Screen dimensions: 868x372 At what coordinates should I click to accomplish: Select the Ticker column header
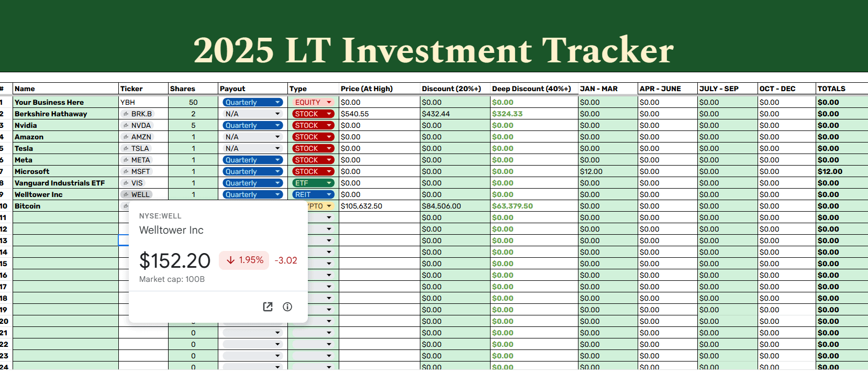click(143, 89)
